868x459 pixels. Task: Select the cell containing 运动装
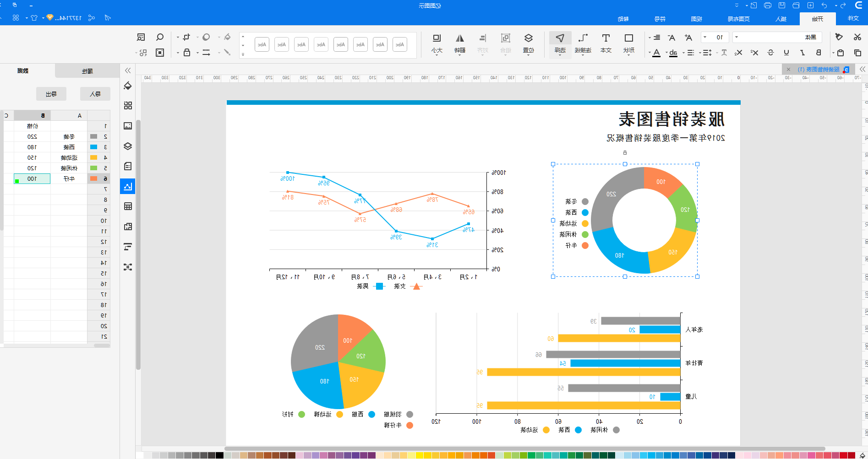[x=69, y=157]
